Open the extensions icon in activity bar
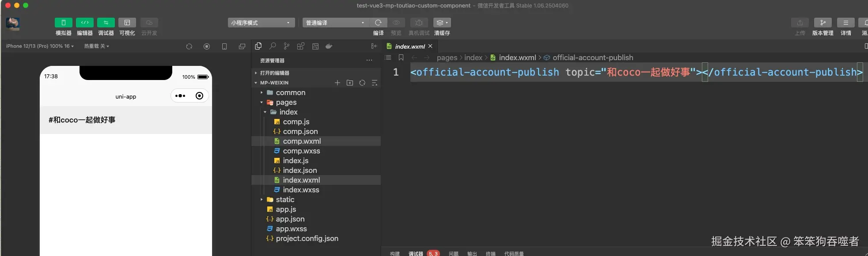Screen dimensions: 868x256 (x=301, y=46)
